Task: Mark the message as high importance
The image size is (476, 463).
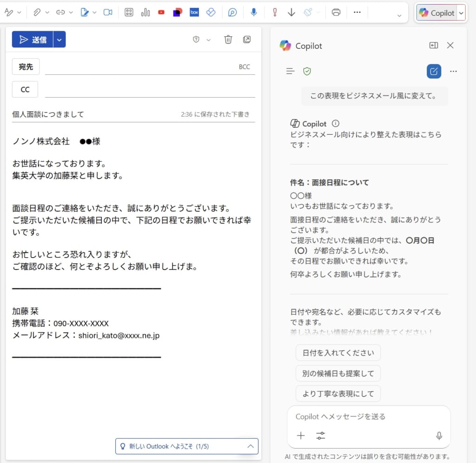Action: tap(275, 13)
